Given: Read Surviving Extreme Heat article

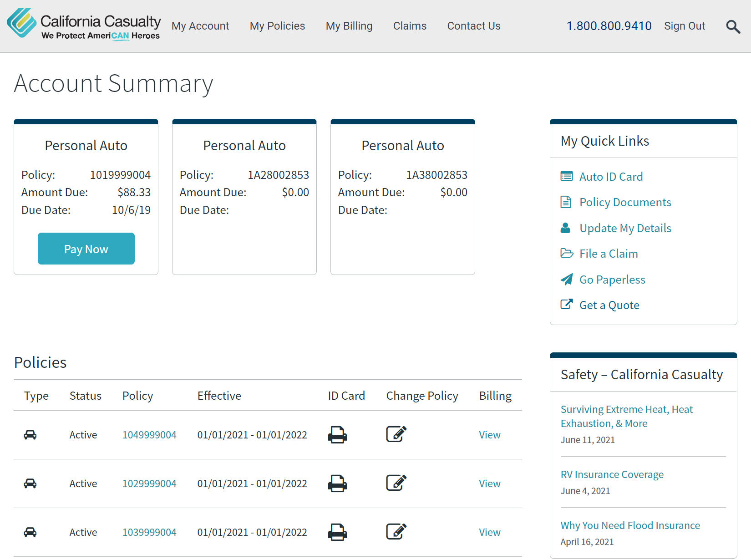Looking at the screenshot, I should pos(627,416).
